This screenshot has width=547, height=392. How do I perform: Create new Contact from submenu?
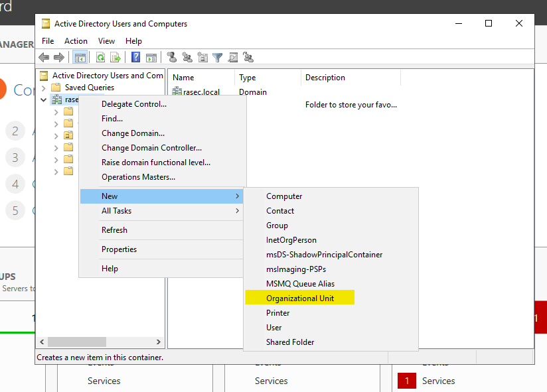pyautogui.click(x=331, y=211)
